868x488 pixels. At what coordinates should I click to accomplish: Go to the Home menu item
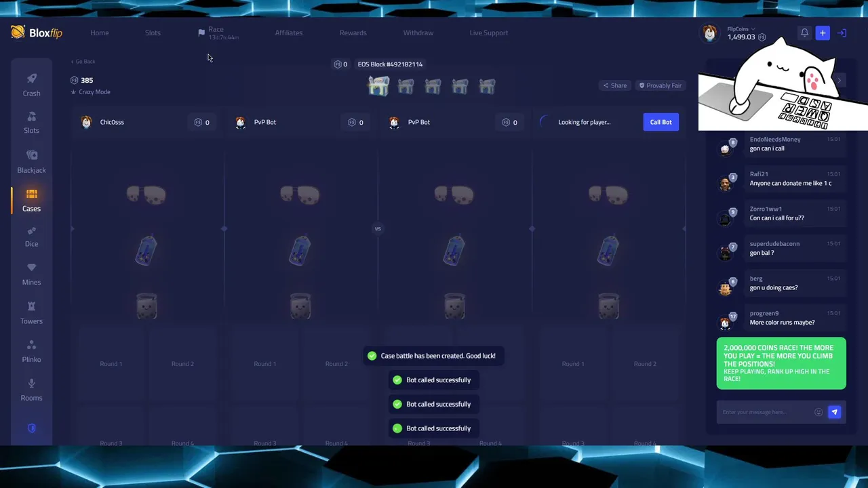point(100,33)
